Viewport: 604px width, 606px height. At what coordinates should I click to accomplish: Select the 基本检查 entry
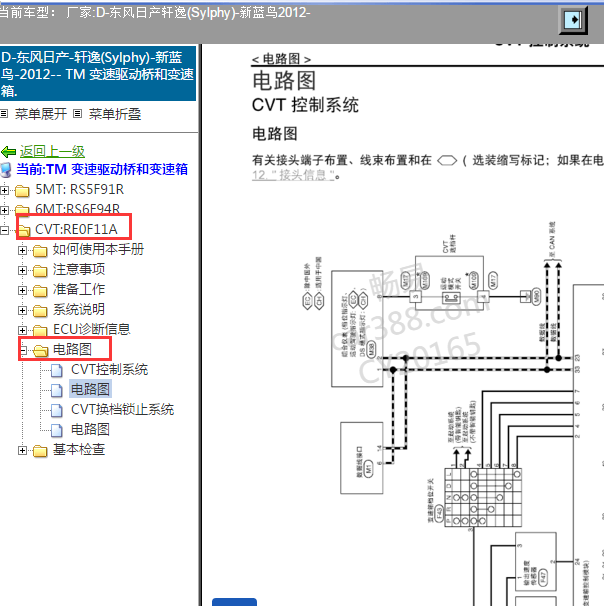tap(79, 449)
